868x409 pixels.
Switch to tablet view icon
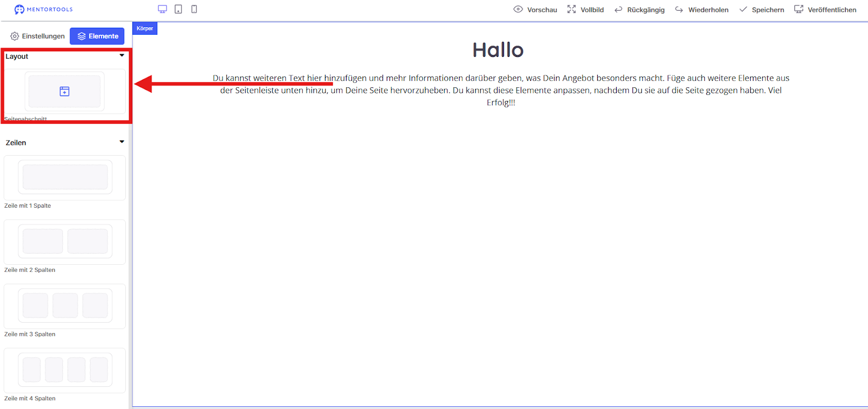click(178, 9)
